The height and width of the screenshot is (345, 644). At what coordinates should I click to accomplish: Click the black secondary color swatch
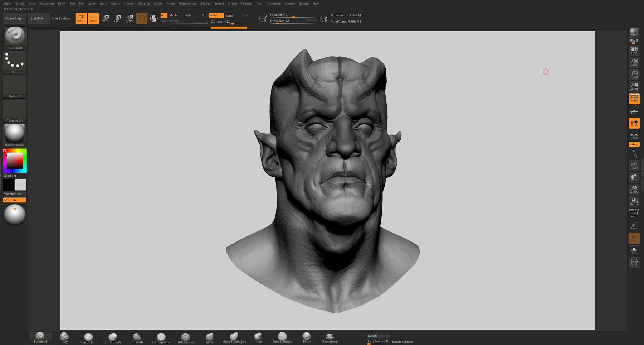[x=9, y=185]
